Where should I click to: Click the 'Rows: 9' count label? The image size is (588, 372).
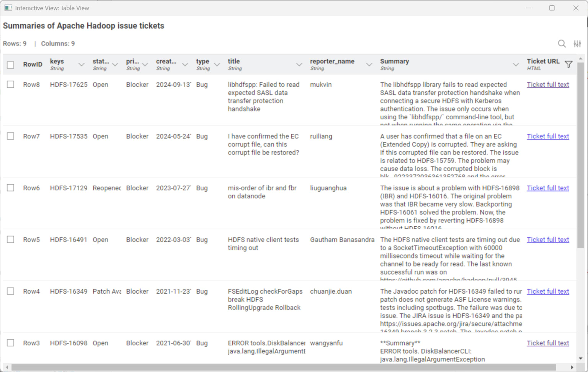pyautogui.click(x=15, y=44)
